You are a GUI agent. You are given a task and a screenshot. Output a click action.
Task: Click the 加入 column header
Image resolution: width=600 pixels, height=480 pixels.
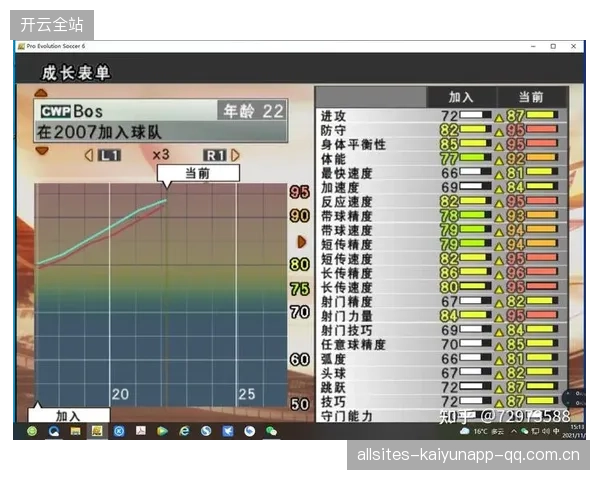[461, 97]
